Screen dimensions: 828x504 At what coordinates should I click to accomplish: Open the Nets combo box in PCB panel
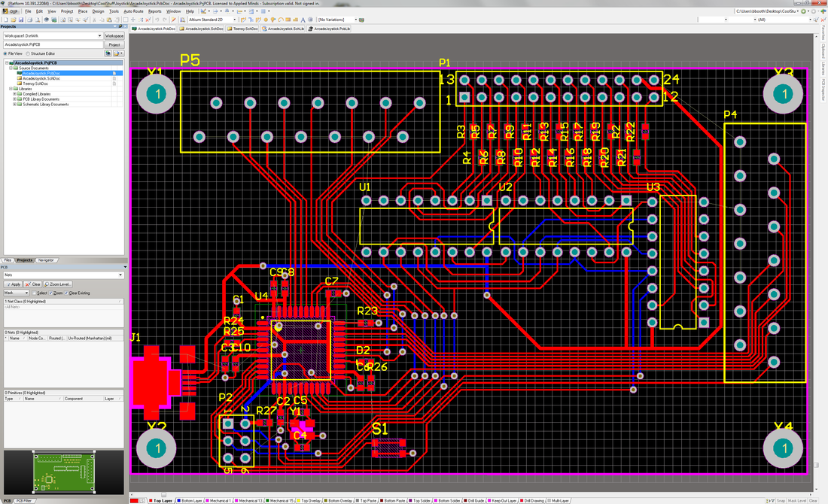pyautogui.click(x=120, y=275)
